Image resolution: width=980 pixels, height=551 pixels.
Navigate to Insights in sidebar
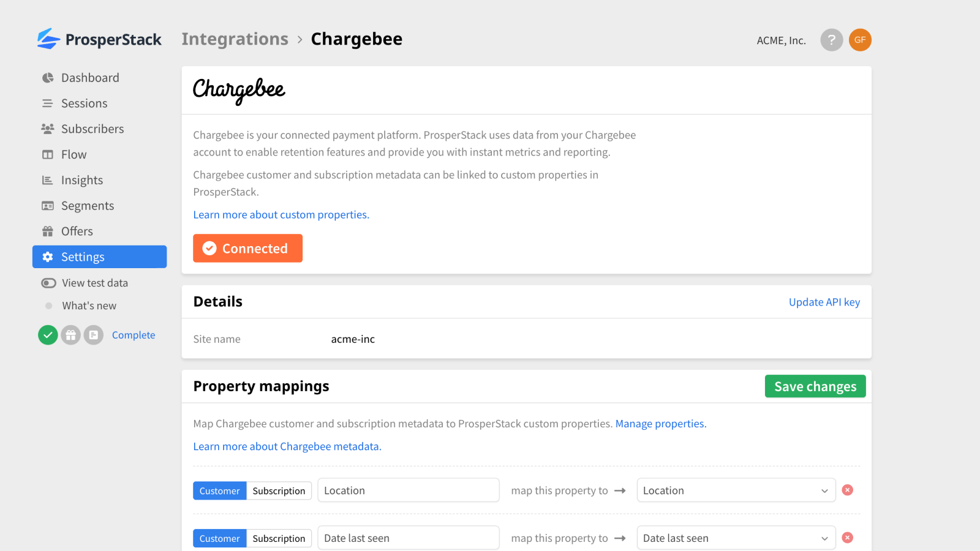pyautogui.click(x=81, y=180)
